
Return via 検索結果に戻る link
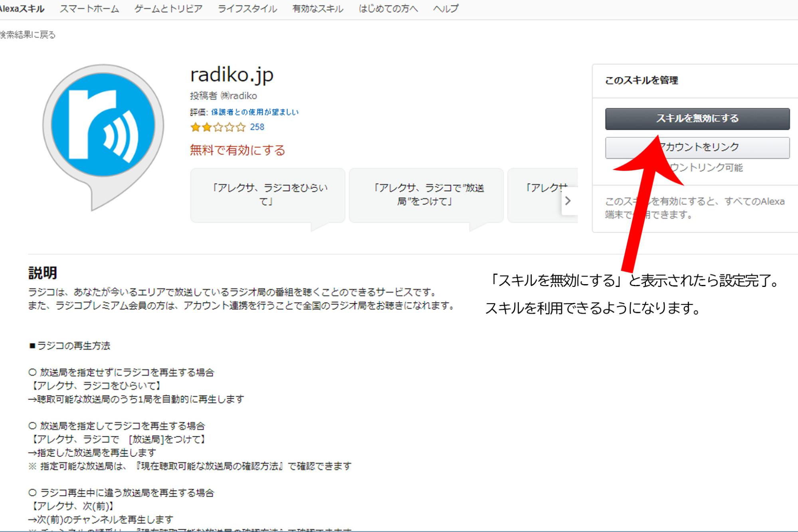point(28,35)
